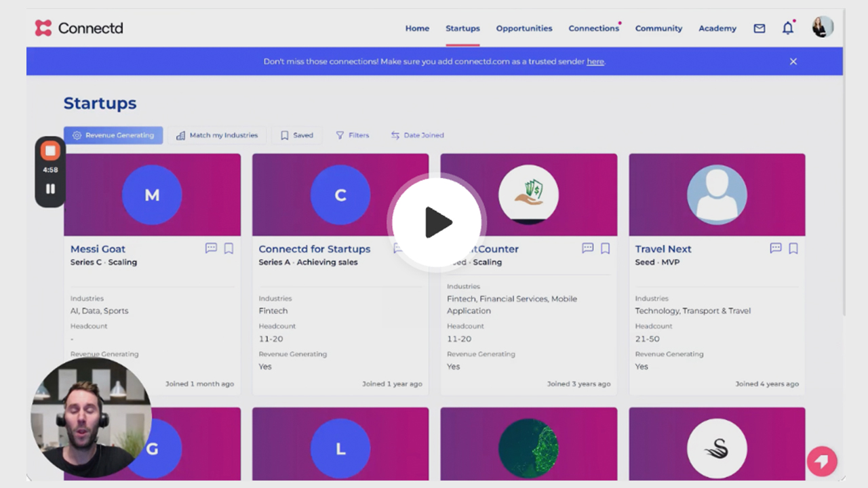Click the Connectd logo

point(79,28)
